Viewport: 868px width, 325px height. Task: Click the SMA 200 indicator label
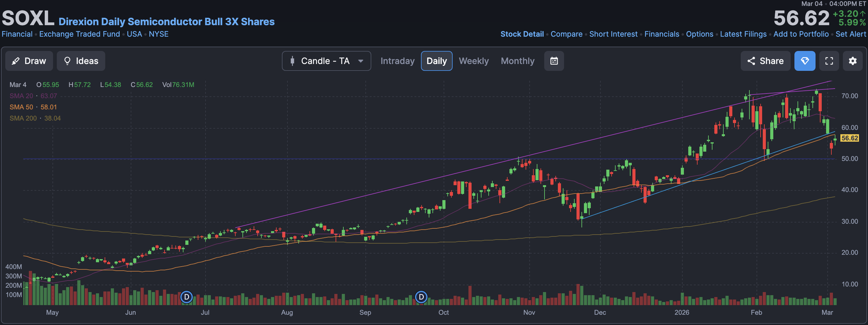[23, 118]
